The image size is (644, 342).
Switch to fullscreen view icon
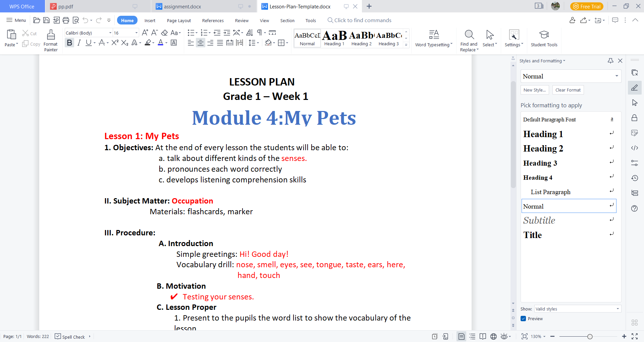[x=635, y=336]
